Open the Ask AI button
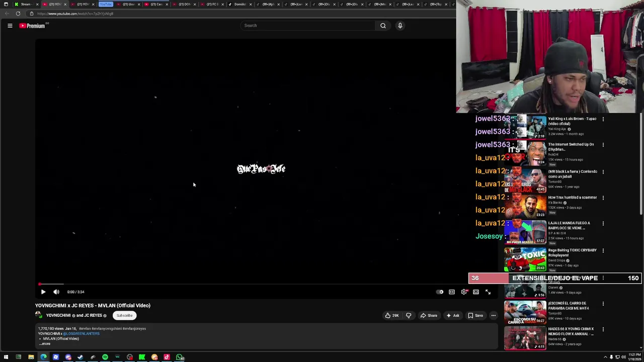Screen dimensions: 644x362 (x=452, y=316)
